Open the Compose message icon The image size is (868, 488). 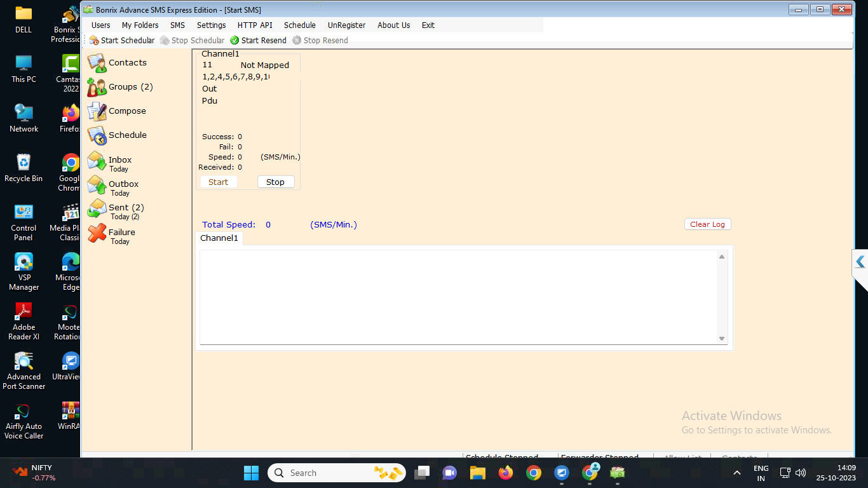(x=97, y=111)
